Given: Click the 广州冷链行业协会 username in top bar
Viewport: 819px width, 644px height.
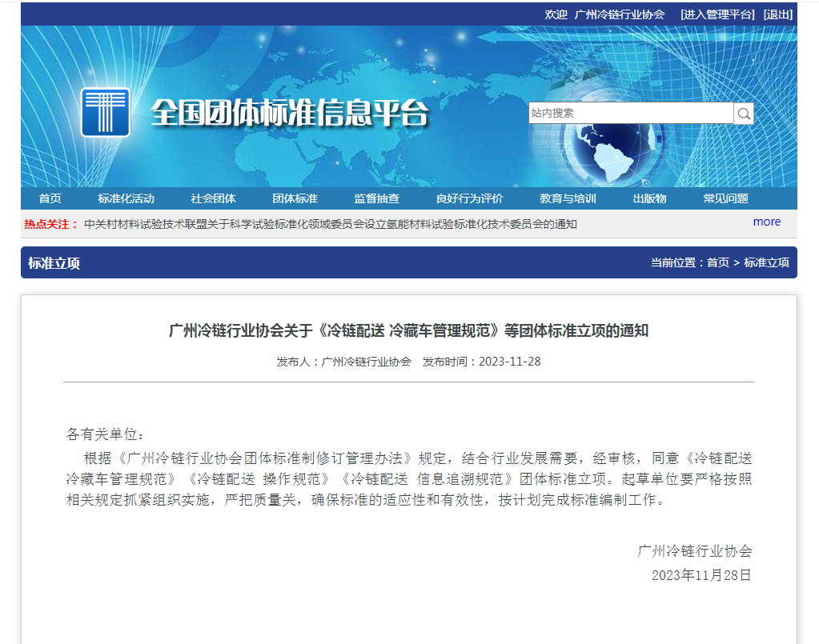Looking at the screenshot, I should pyautogui.click(x=620, y=14).
